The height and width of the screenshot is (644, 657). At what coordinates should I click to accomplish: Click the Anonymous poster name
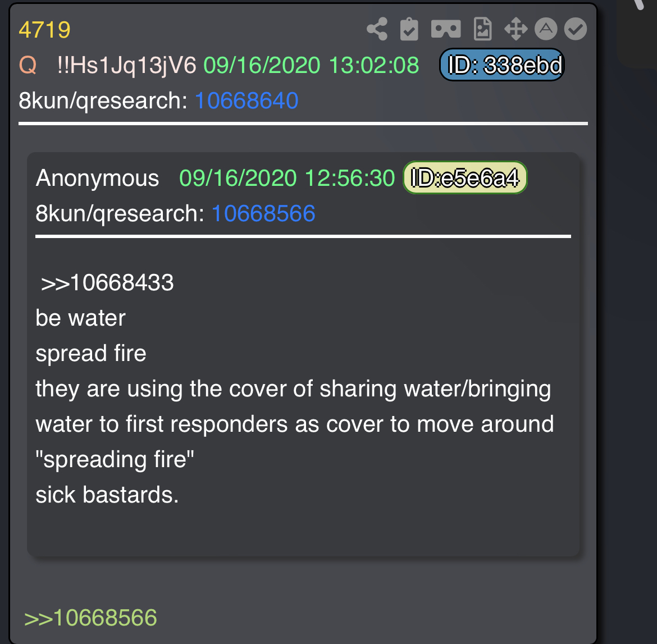98,178
